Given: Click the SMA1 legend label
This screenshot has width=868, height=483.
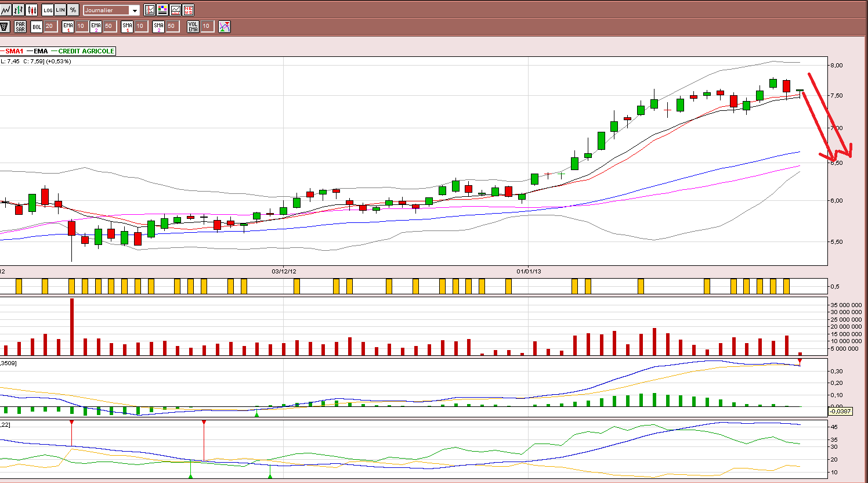Looking at the screenshot, I should (x=15, y=51).
